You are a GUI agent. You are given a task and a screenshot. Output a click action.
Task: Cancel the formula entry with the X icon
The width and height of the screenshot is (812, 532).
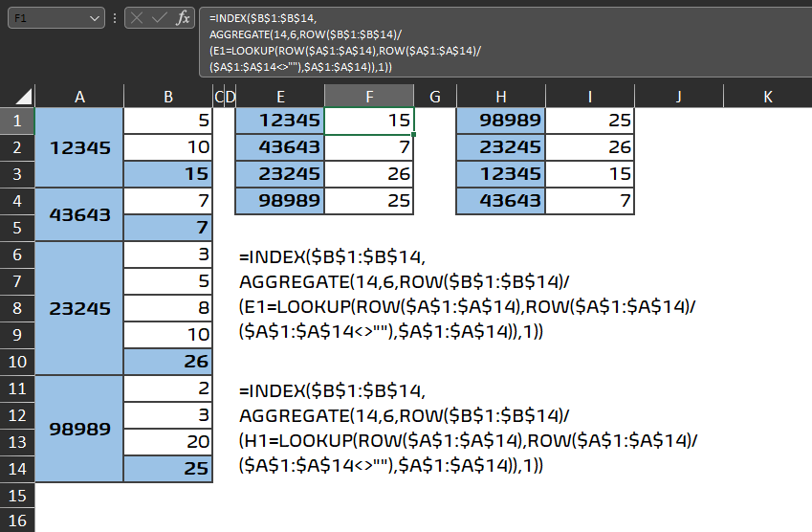coord(137,18)
